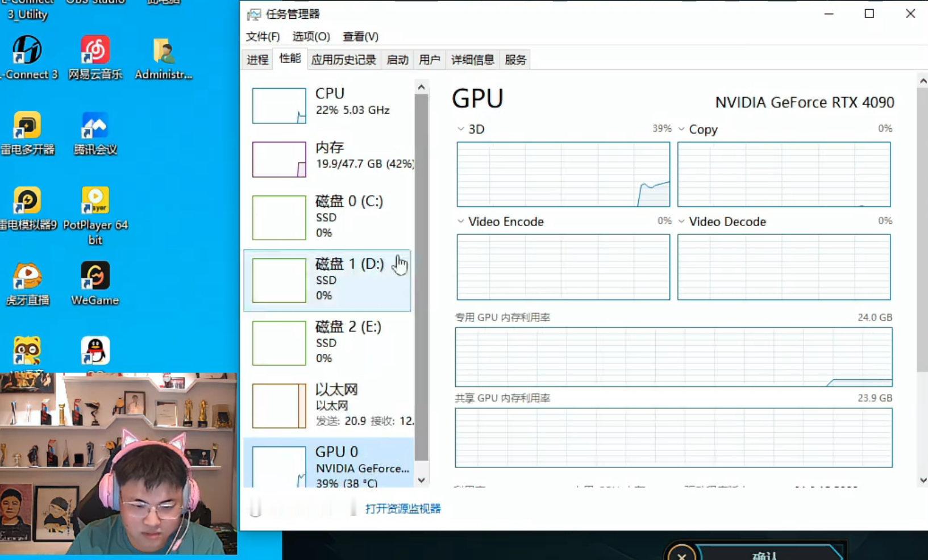This screenshot has height=560, width=928.
Task: Click the NVIDIA GeForce RTX 4090 label
Action: [x=805, y=102]
